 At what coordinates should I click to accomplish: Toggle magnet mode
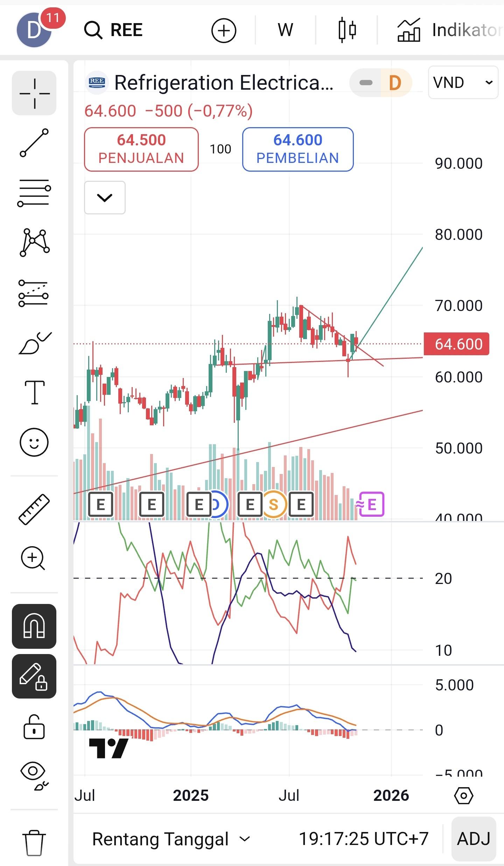point(34,626)
